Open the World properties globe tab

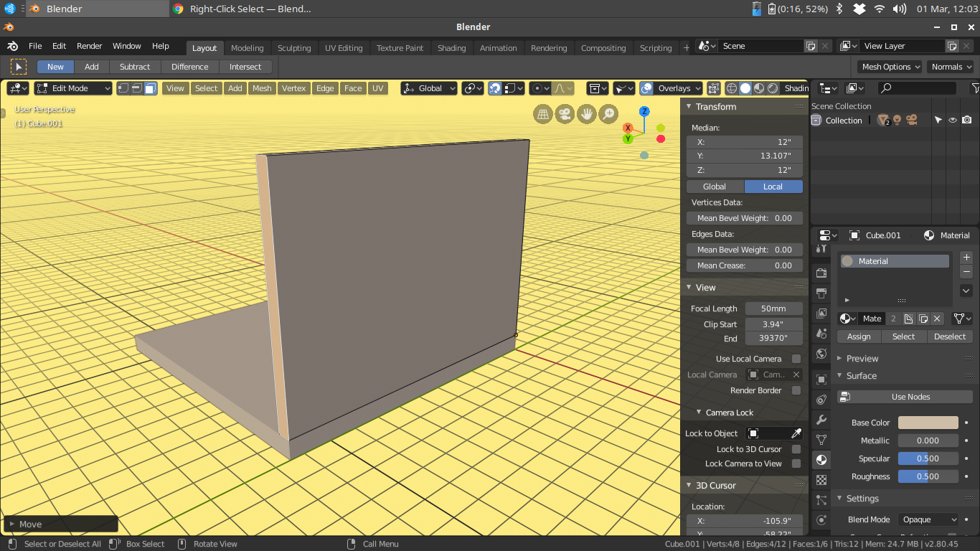(821, 354)
